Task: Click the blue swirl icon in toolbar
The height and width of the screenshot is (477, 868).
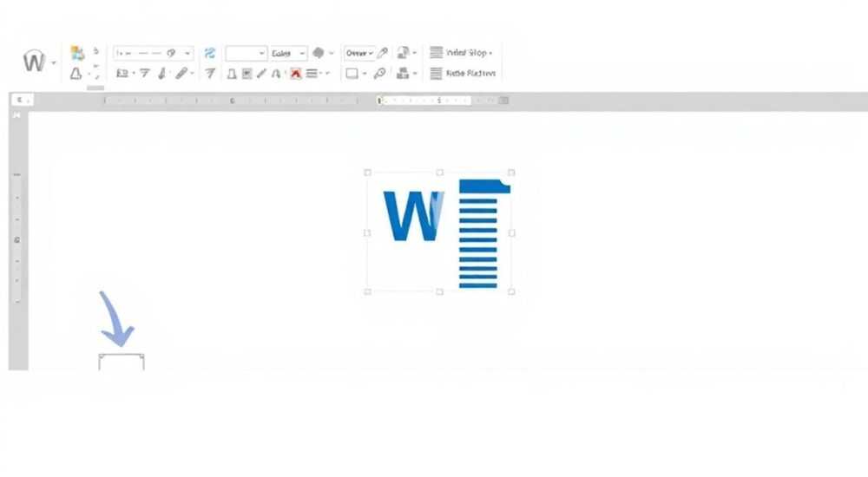Action: [209, 53]
